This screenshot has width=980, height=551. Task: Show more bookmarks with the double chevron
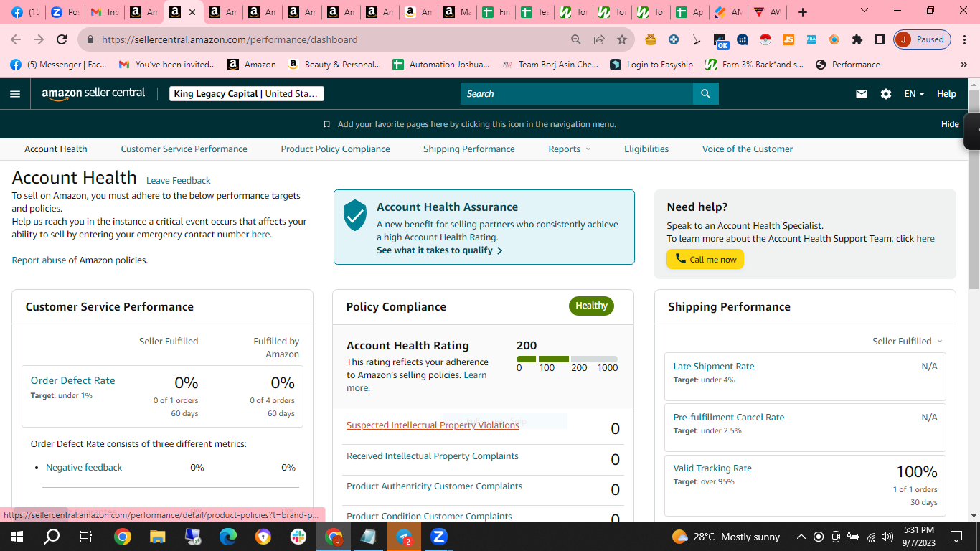(963, 65)
